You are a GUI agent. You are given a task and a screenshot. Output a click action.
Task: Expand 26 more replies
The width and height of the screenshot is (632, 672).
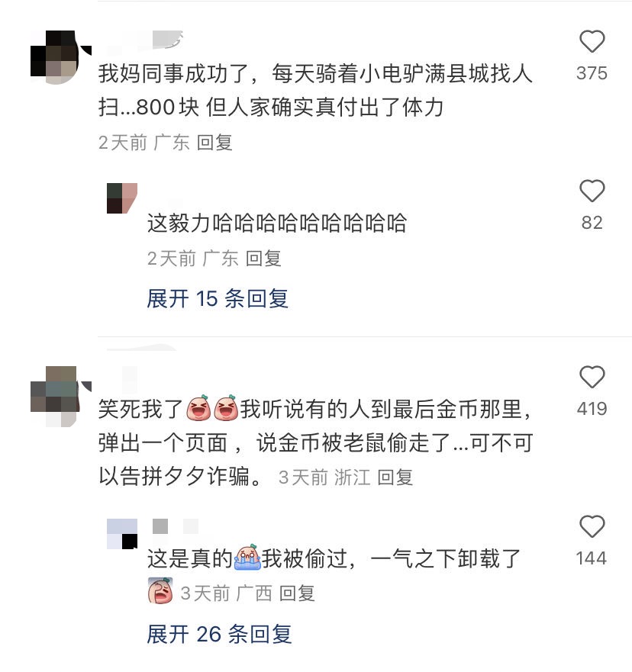tap(219, 634)
